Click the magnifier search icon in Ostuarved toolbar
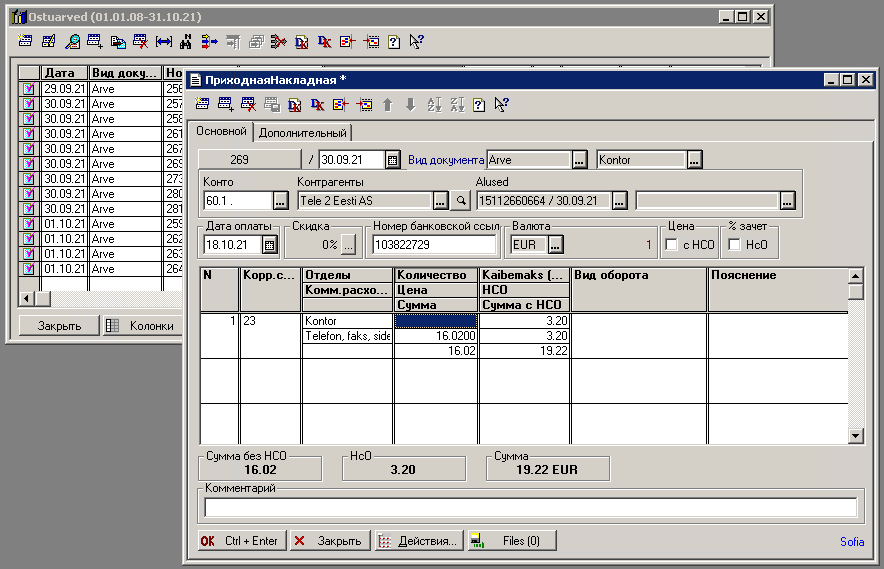The height and width of the screenshot is (569, 884). (x=72, y=42)
